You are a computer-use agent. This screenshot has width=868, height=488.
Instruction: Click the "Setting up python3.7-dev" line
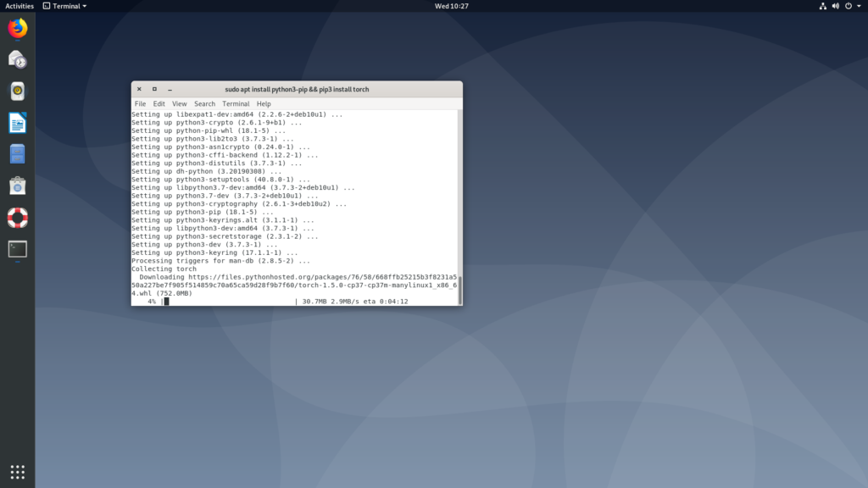(x=225, y=196)
